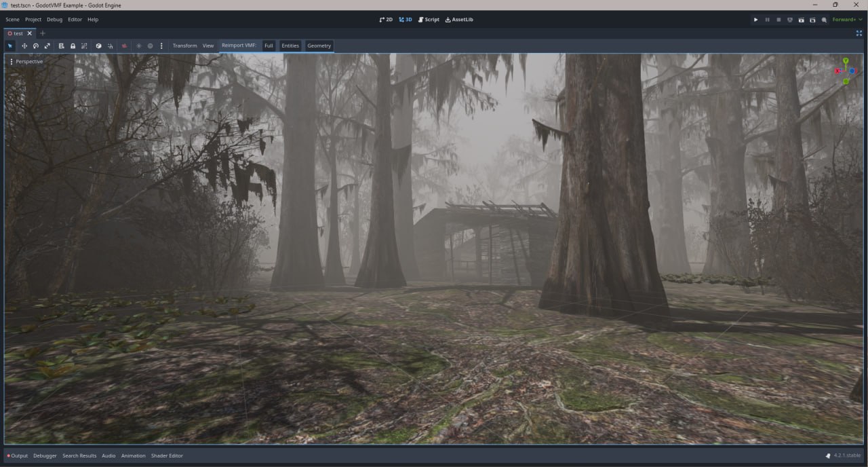Open the Script workspace
This screenshot has height=467, width=868.
(x=429, y=20)
